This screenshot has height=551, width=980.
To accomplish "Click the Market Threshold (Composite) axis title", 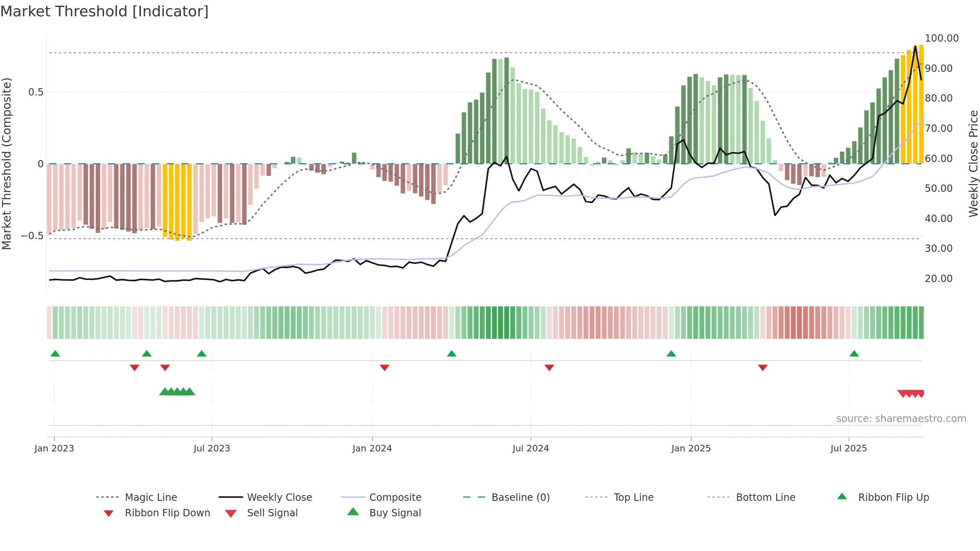I will [x=7, y=163].
